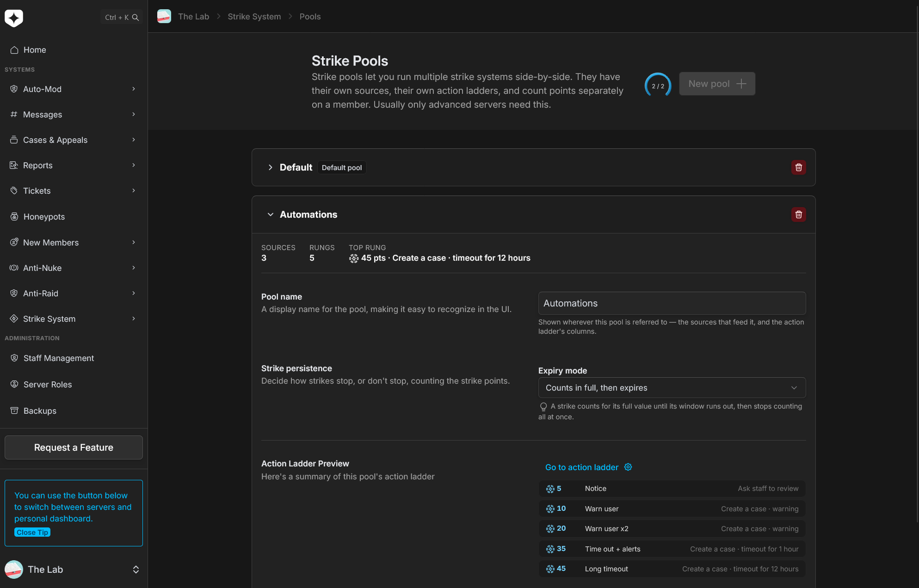Click the Long timeout 45 rung row
The height and width of the screenshot is (588, 919).
(672, 569)
